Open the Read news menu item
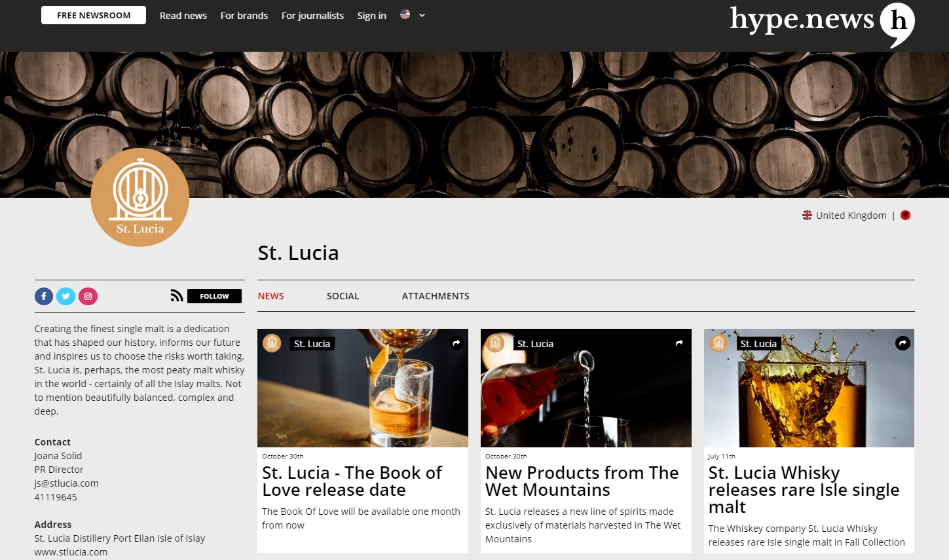 coord(183,16)
